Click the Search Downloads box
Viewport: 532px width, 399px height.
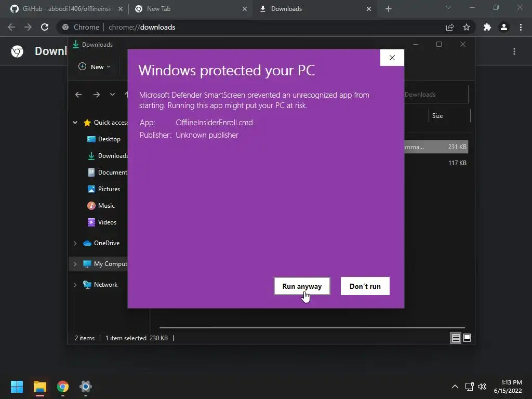(x=436, y=95)
